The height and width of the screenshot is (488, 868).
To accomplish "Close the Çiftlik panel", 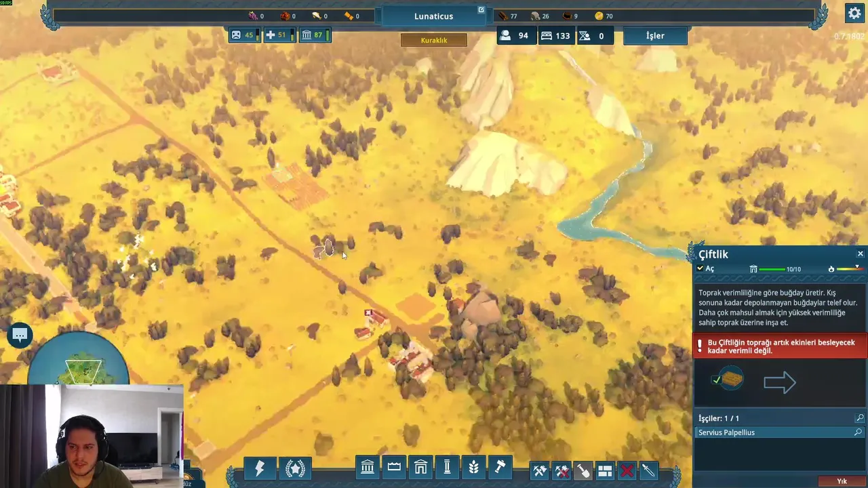I will tap(861, 254).
